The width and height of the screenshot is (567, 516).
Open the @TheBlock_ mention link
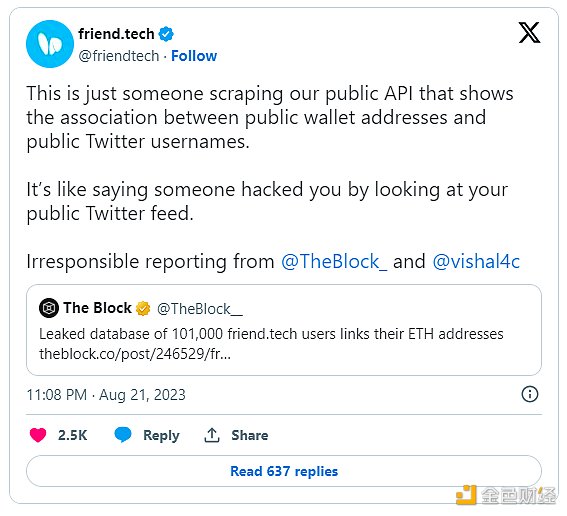coord(334,261)
